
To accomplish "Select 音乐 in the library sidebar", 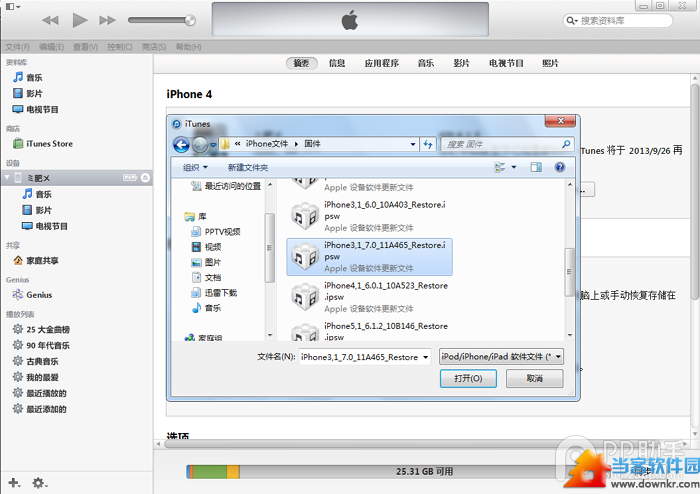I will coord(28,78).
